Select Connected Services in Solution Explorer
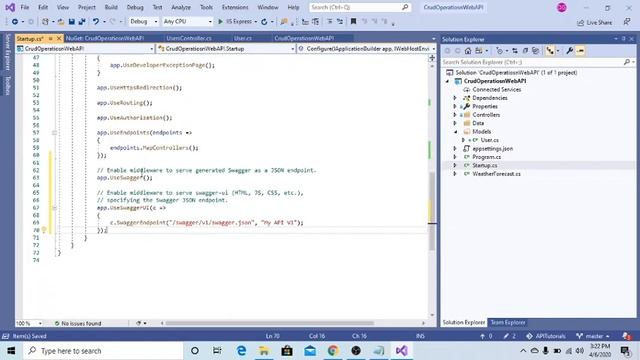640x360 pixels. tap(496, 89)
